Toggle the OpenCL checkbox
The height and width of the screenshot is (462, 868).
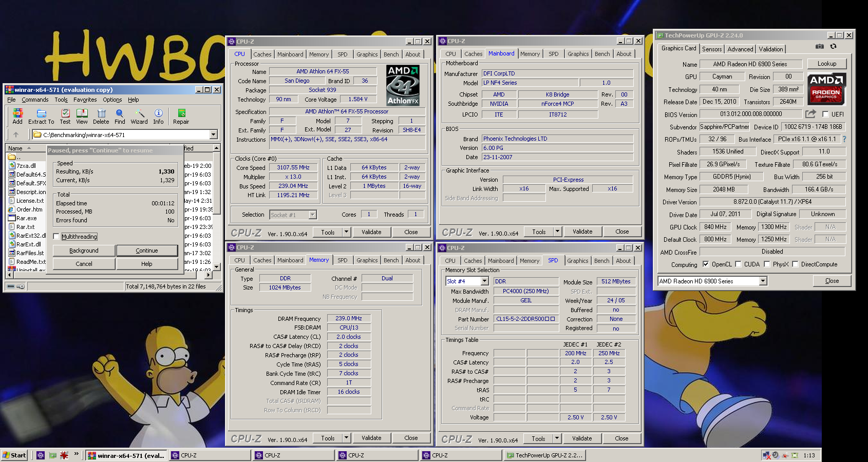click(706, 264)
